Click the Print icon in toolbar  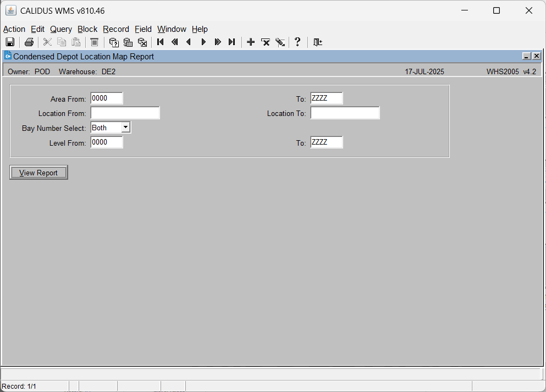tap(29, 42)
